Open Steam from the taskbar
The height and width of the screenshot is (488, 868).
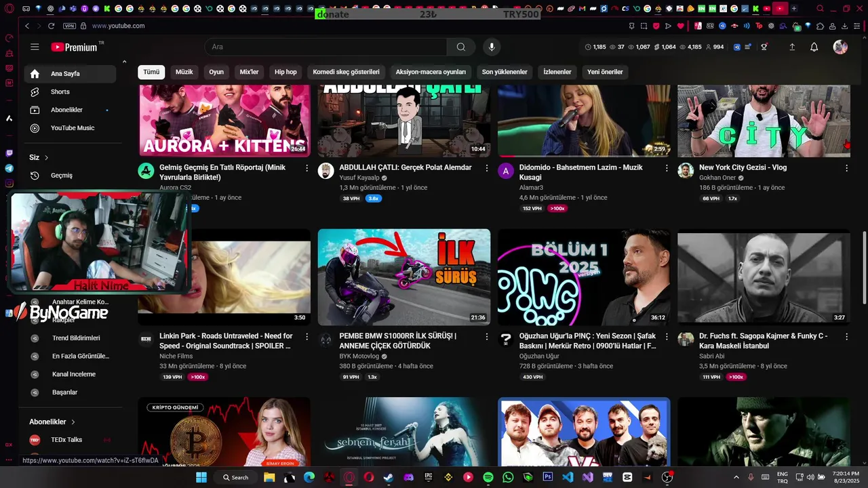tap(389, 477)
